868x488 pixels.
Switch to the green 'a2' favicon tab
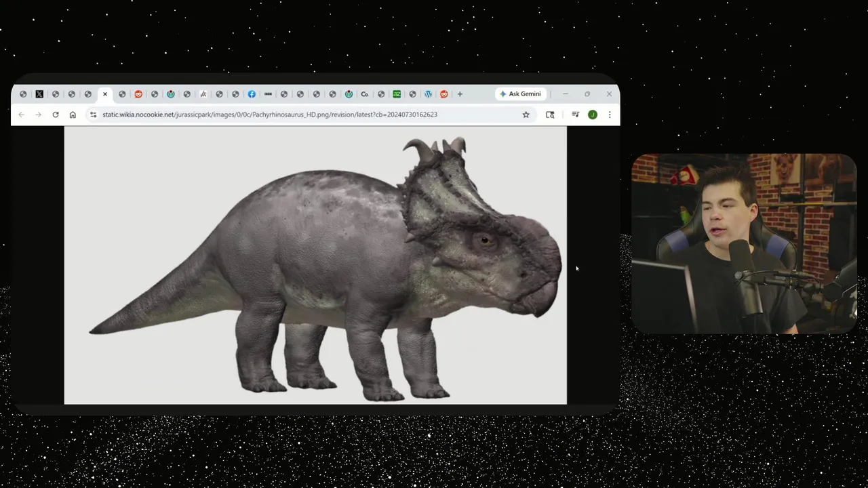(397, 94)
